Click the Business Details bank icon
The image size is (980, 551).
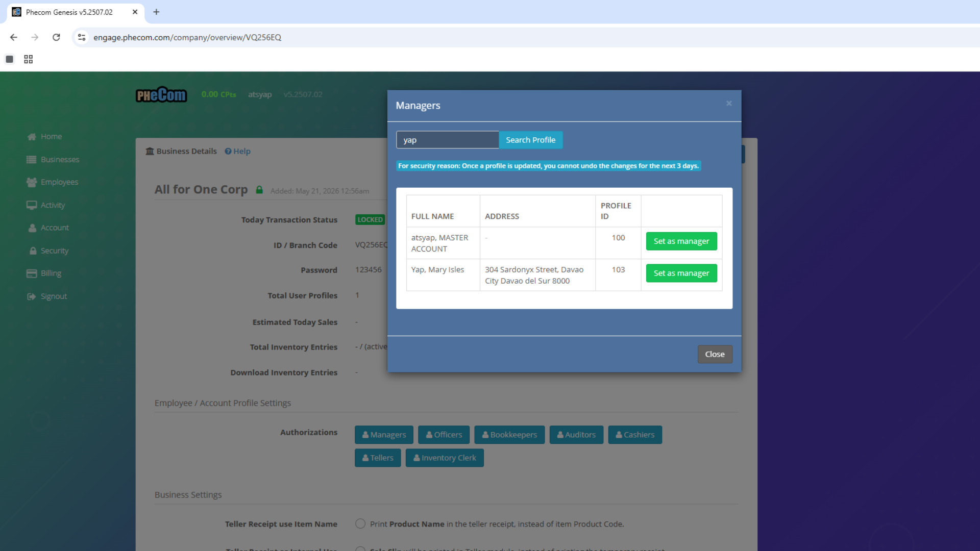click(x=150, y=151)
